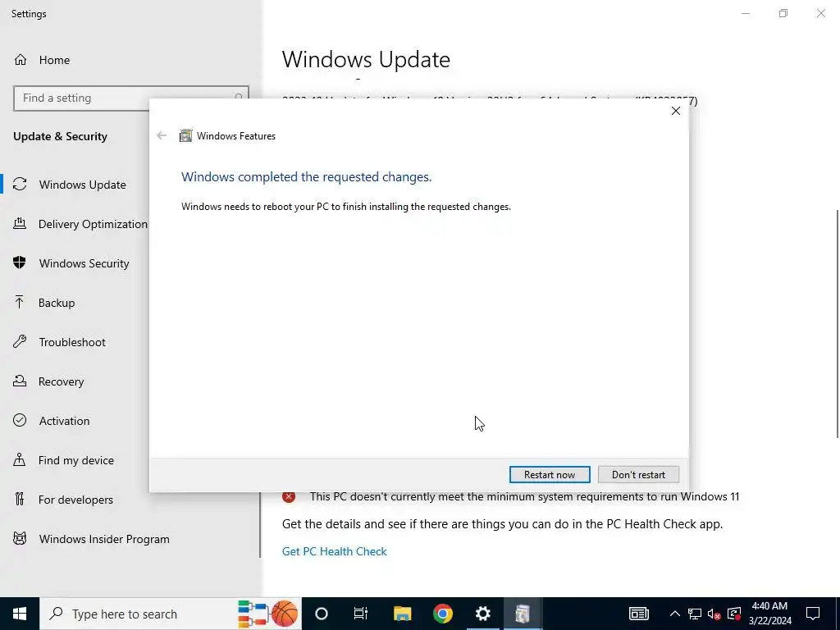The height and width of the screenshot is (630, 840).
Task: Open Backup settings
Action: (x=57, y=303)
